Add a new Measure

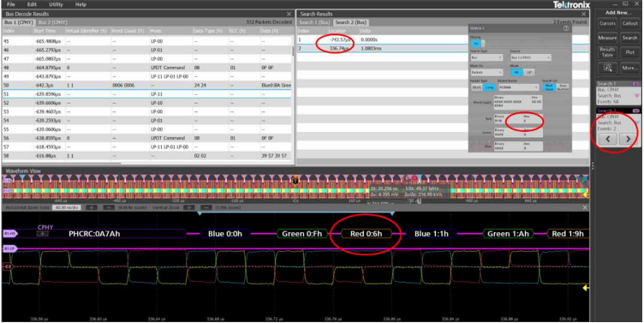[607, 38]
